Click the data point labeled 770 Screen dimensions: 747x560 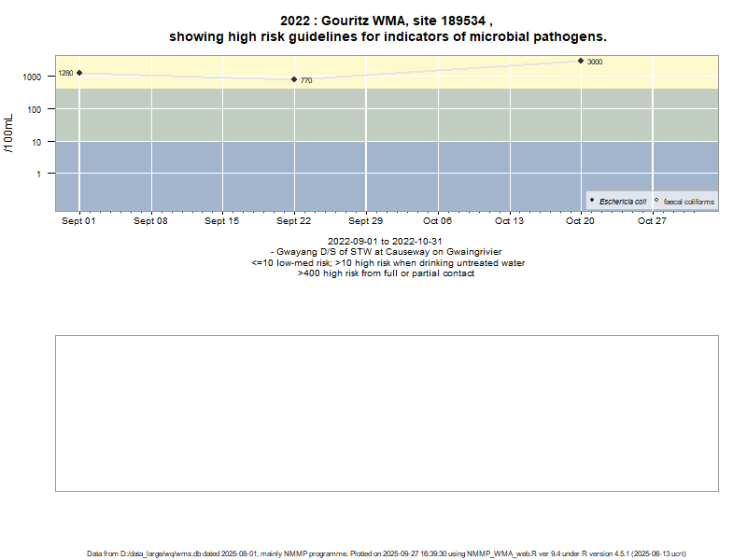tap(294, 79)
